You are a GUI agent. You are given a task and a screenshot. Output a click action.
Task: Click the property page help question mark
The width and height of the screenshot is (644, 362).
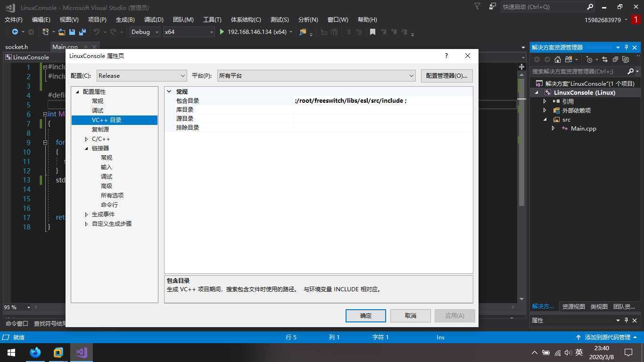pyautogui.click(x=446, y=56)
